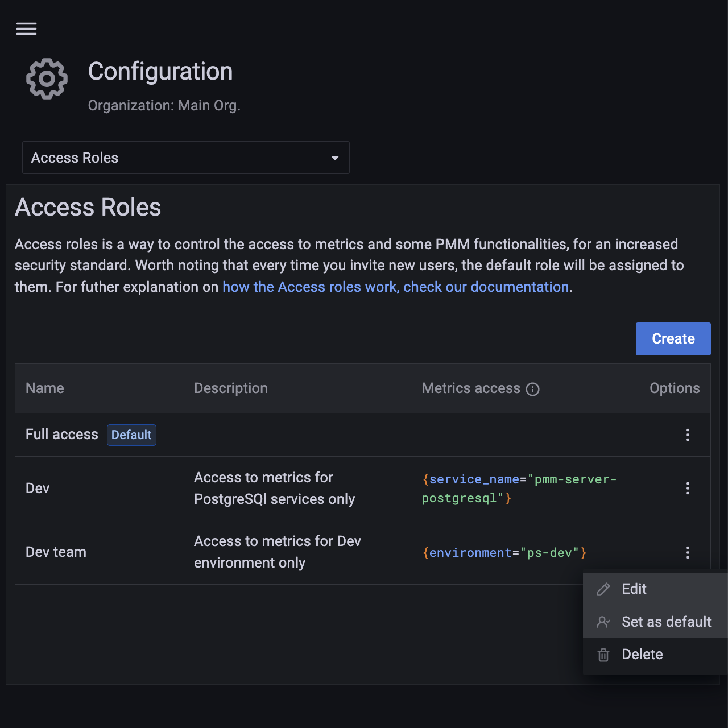Select Delete in the role menu
This screenshot has width=728, height=728.
point(642,655)
